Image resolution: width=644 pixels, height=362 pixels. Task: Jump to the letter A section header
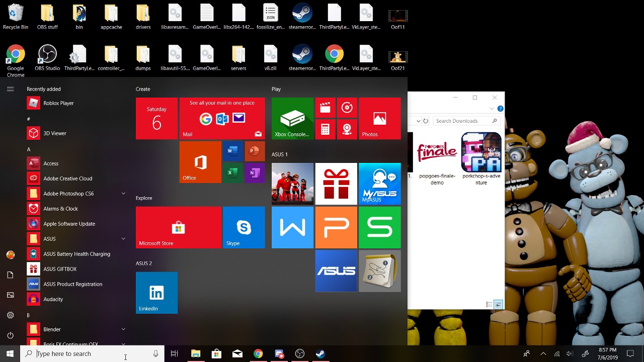tap(29, 149)
